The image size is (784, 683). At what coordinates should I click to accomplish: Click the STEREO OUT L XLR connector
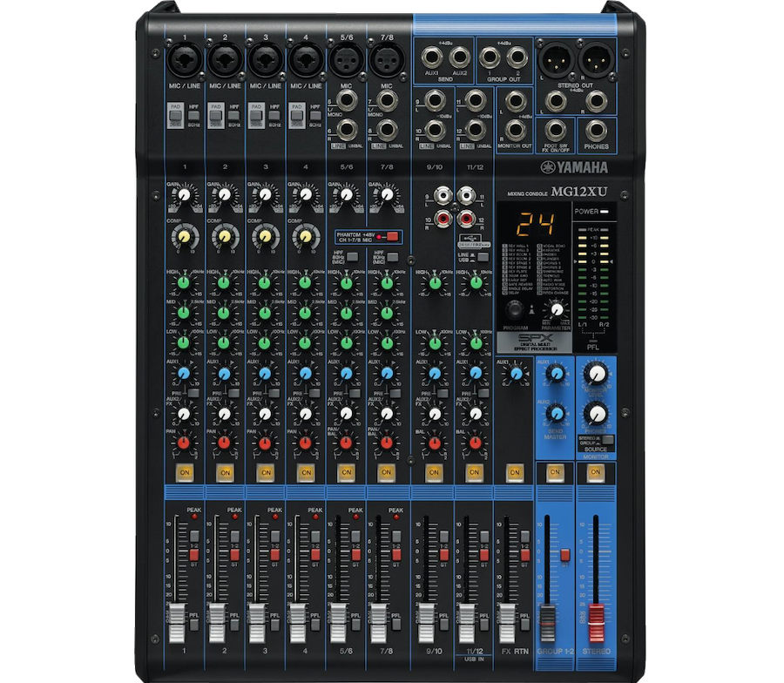[555, 59]
